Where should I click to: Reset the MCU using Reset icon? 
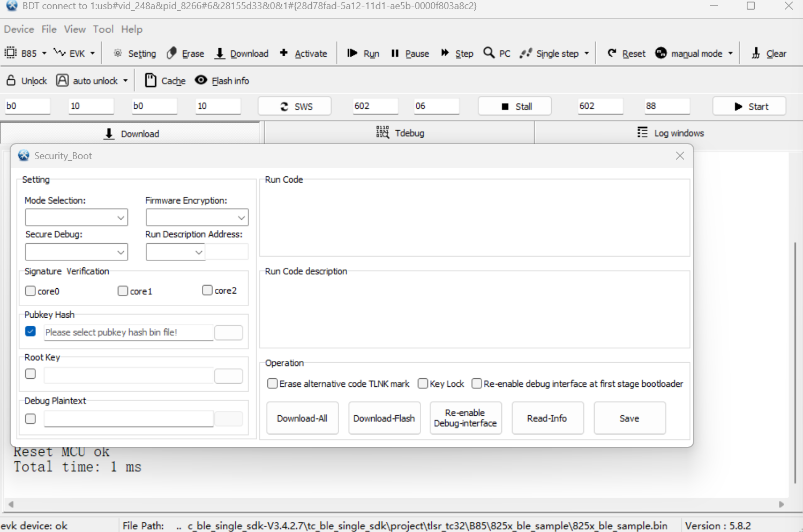[x=612, y=53]
